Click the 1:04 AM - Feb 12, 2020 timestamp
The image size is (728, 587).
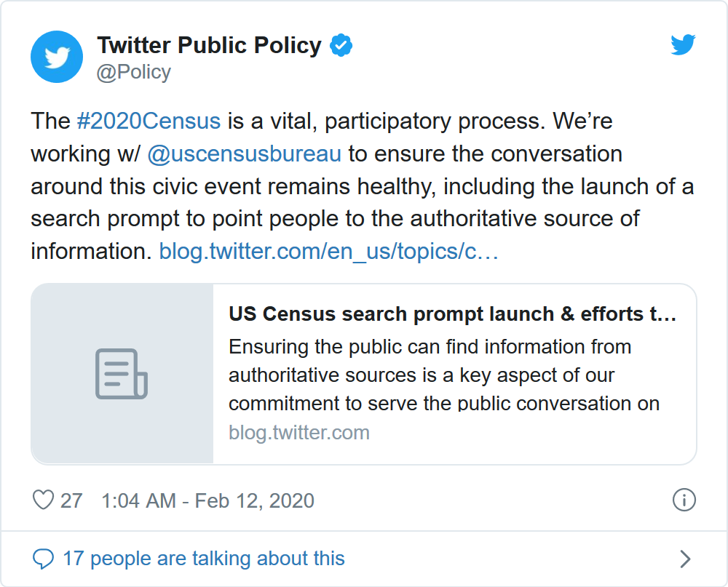[207, 500]
